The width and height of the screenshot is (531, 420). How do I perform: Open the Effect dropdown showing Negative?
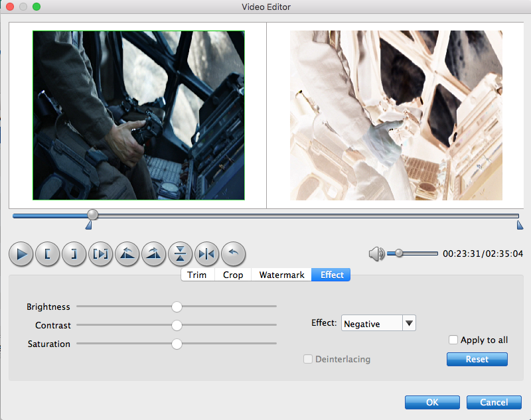coord(409,324)
